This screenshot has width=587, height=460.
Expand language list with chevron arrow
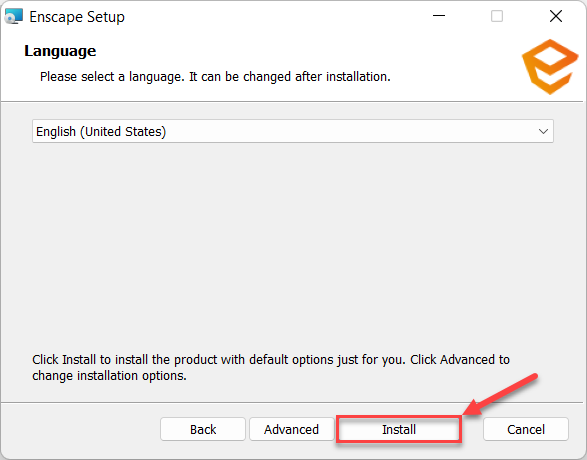[543, 131]
